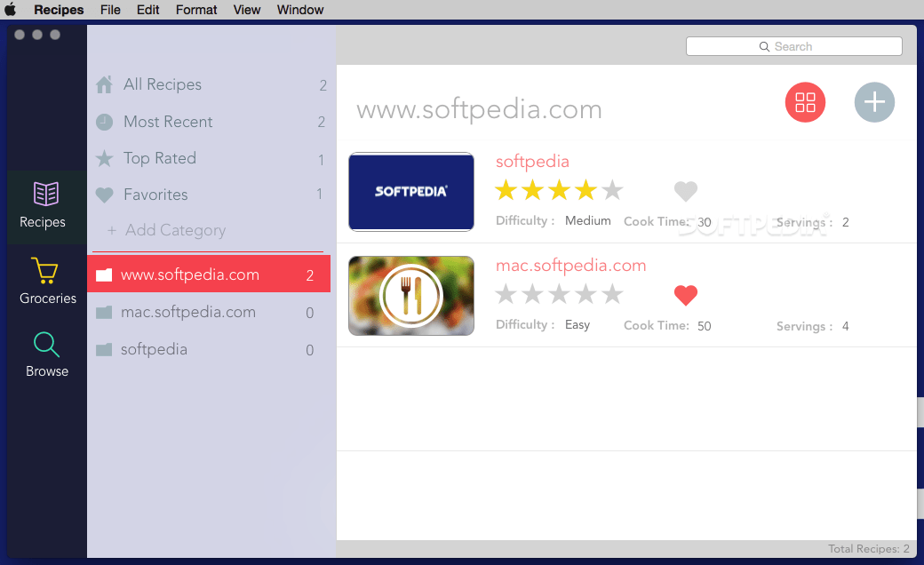The image size is (924, 565).
Task: Open the Format menu
Action: pyautogui.click(x=196, y=10)
